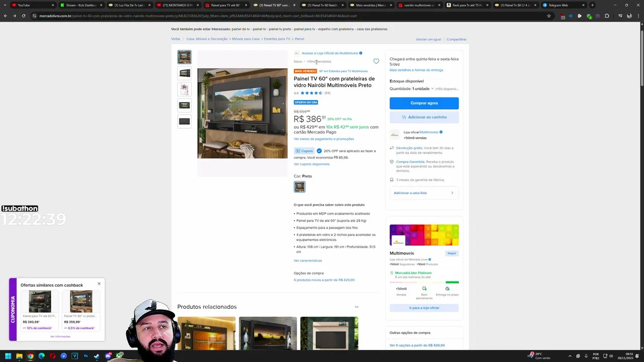Image resolution: width=644 pixels, height=362 pixels.
Task: Open Photoshop from the taskbar
Action: tap(86, 356)
